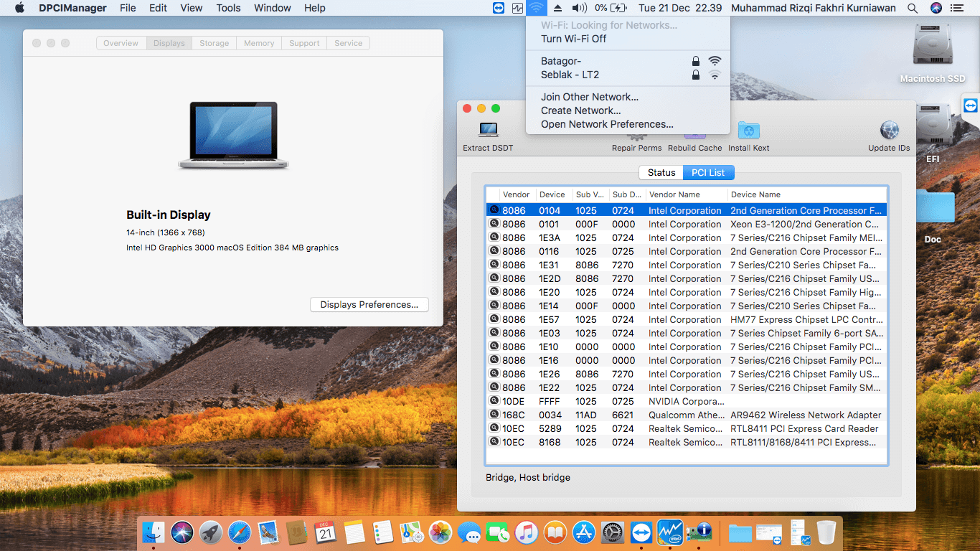Screen dimensions: 980x551
Task: Choose Join Other Network in the Wi-Fi menu
Action: pos(588,97)
